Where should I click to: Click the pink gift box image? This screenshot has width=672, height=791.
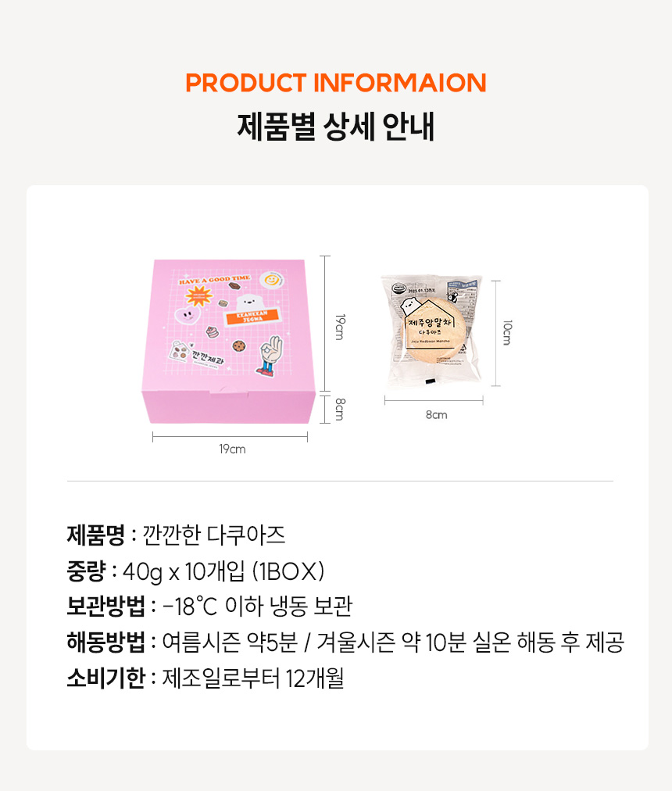(228, 342)
